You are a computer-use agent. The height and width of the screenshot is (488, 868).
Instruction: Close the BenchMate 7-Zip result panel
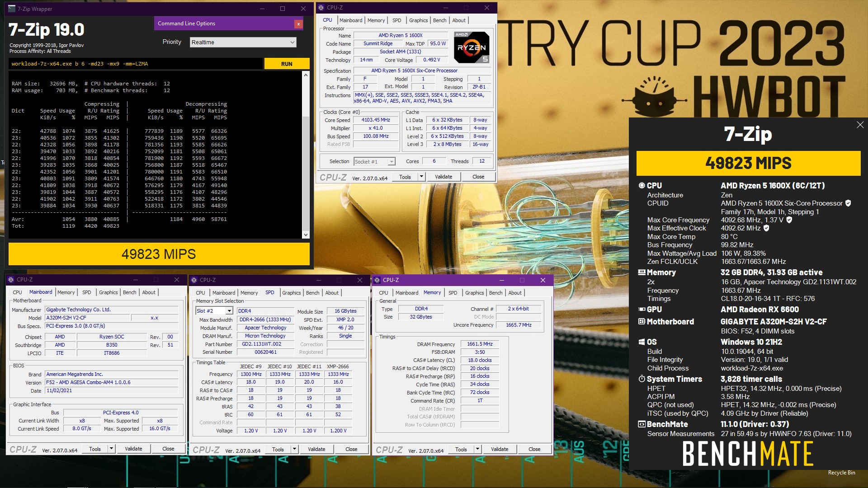click(860, 125)
